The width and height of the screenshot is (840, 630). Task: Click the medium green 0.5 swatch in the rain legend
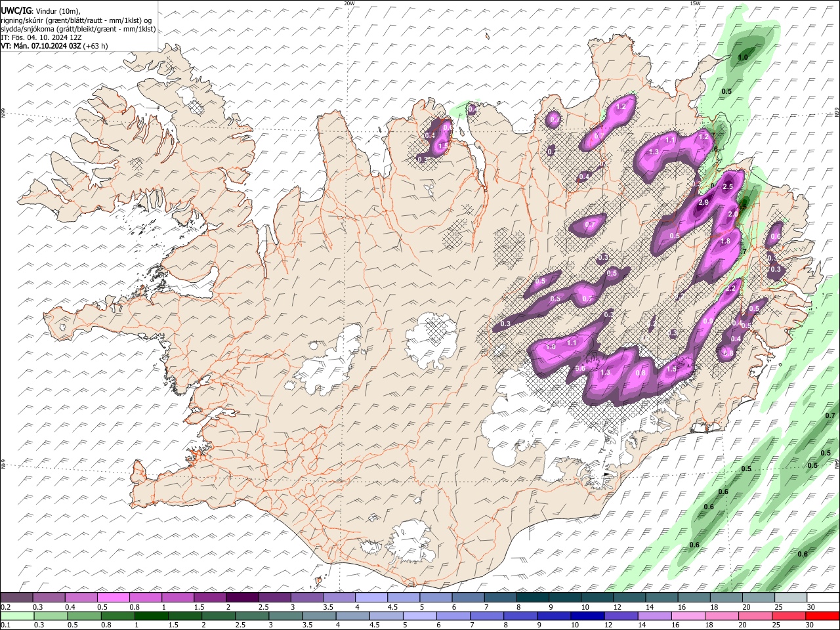point(84,616)
